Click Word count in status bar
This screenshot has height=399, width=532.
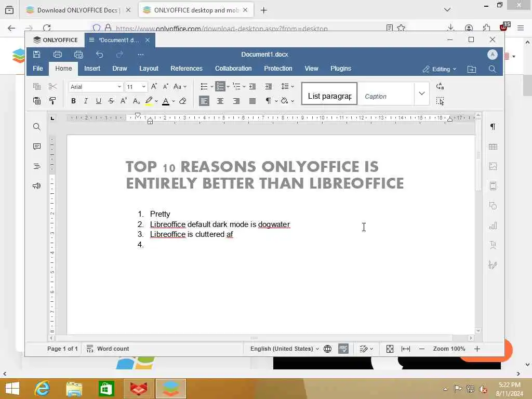click(x=108, y=349)
